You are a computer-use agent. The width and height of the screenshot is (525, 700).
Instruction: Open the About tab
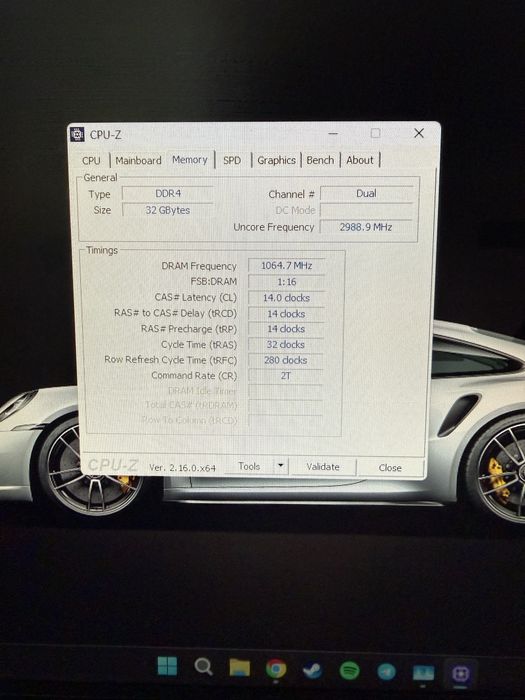(x=360, y=160)
